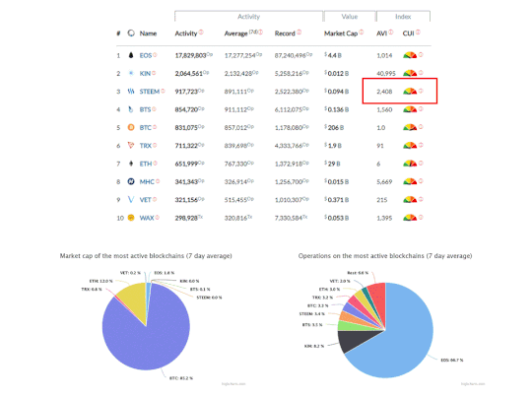Click the coin logo column header icon
Image resolution: width=532 pixels, height=399 pixels.
[x=131, y=33]
